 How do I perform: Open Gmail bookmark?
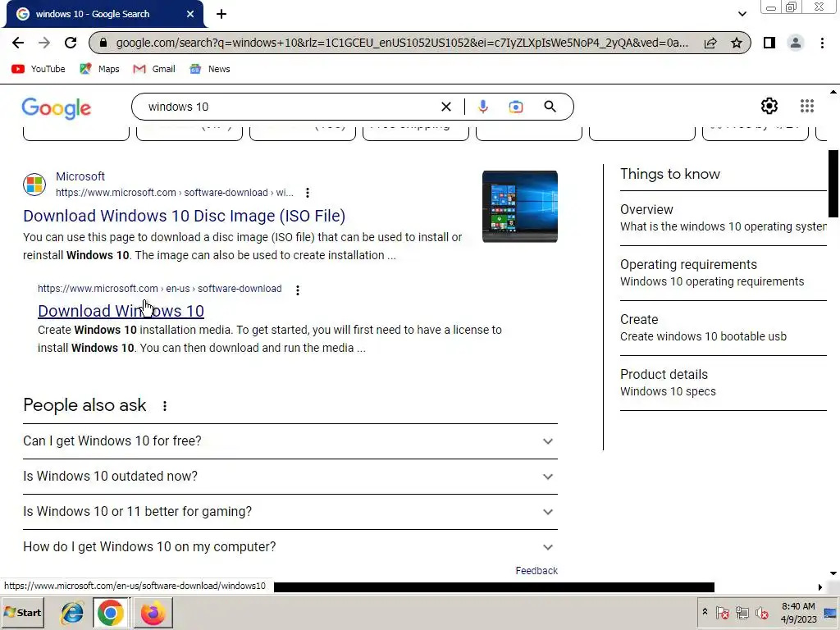coord(154,69)
